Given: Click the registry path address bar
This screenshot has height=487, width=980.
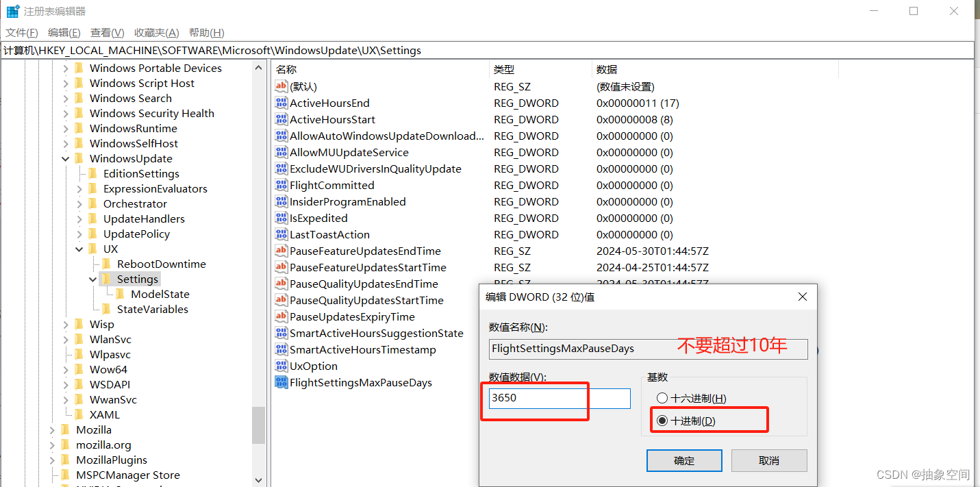Looking at the screenshot, I should click(487, 50).
